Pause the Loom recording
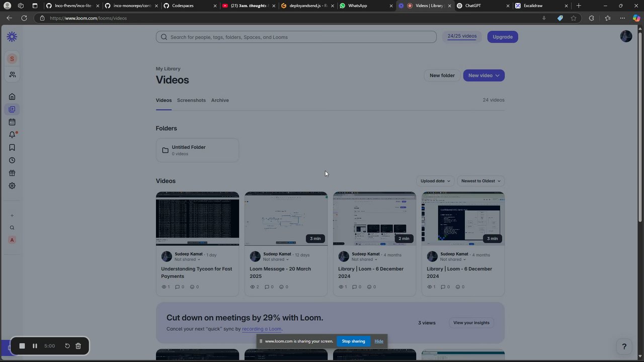This screenshot has height=362, width=644. (x=35, y=346)
